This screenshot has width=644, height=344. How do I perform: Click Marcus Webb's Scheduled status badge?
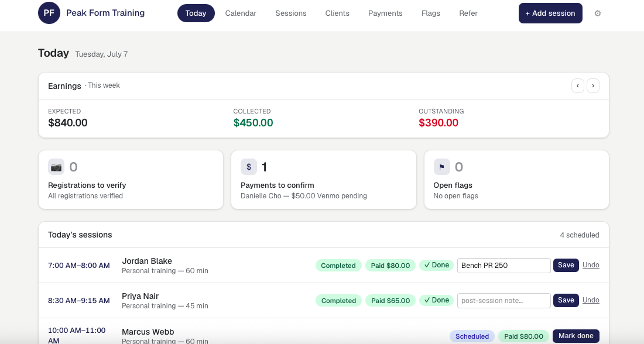472,336
